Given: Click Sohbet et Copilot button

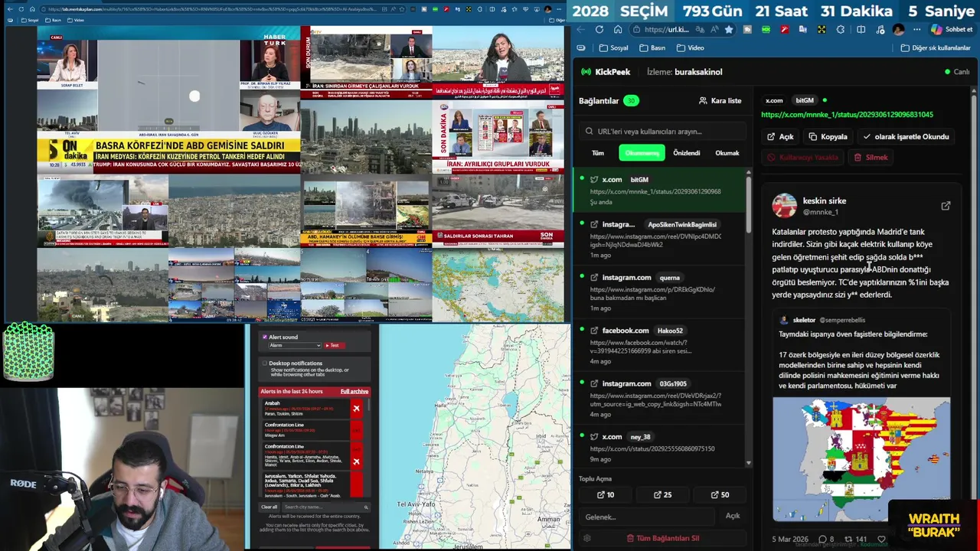Looking at the screenshot, I should coord(951,29).
